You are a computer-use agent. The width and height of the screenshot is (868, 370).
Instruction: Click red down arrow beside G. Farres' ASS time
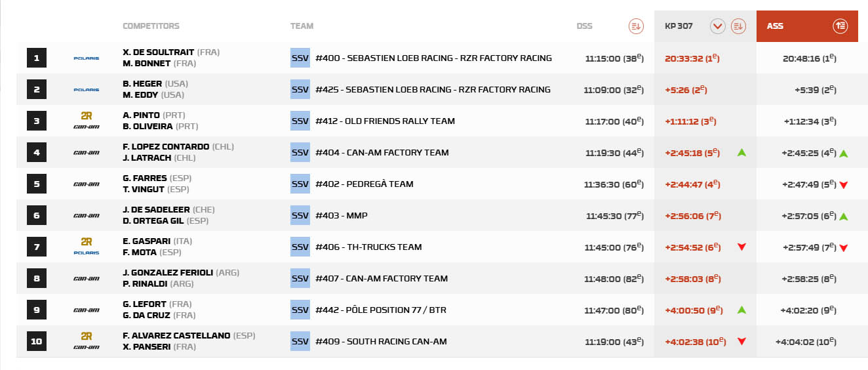[x=844, y=185]
